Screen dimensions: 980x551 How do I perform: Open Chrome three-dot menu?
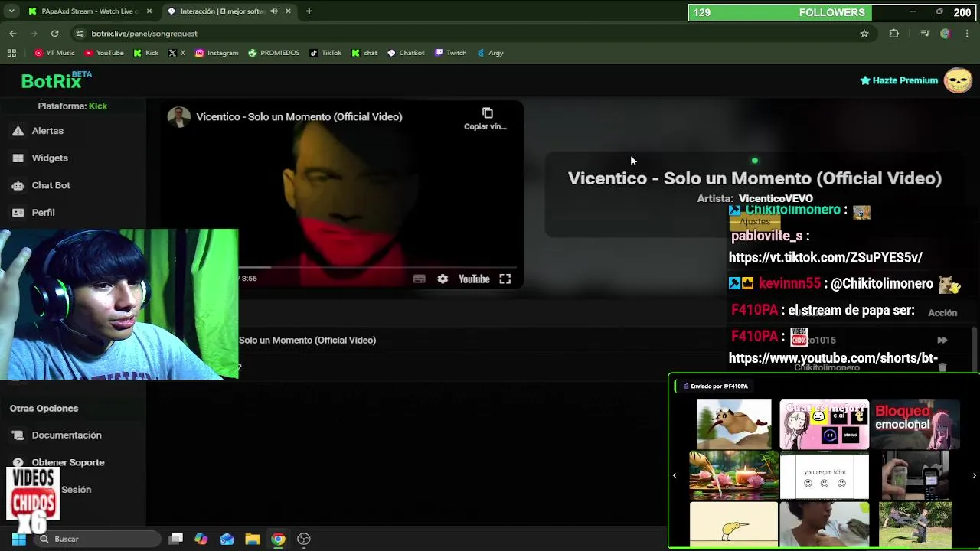pos(968,34)
